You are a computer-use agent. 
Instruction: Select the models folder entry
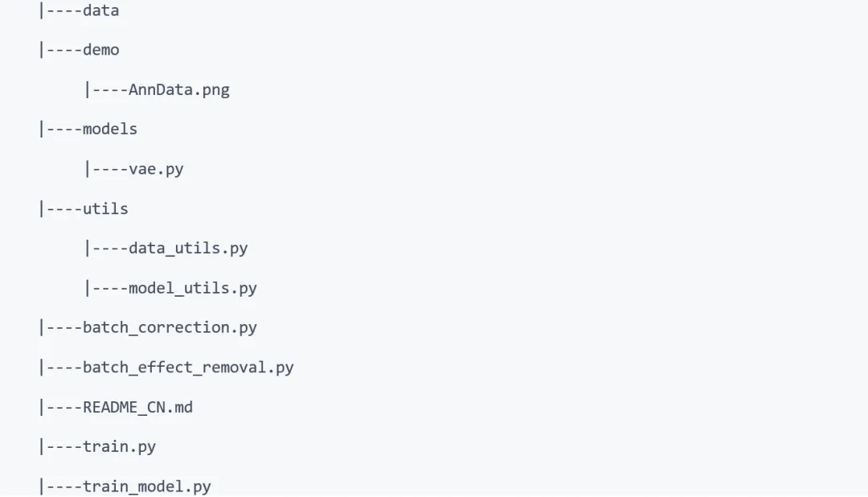point(110,129)
